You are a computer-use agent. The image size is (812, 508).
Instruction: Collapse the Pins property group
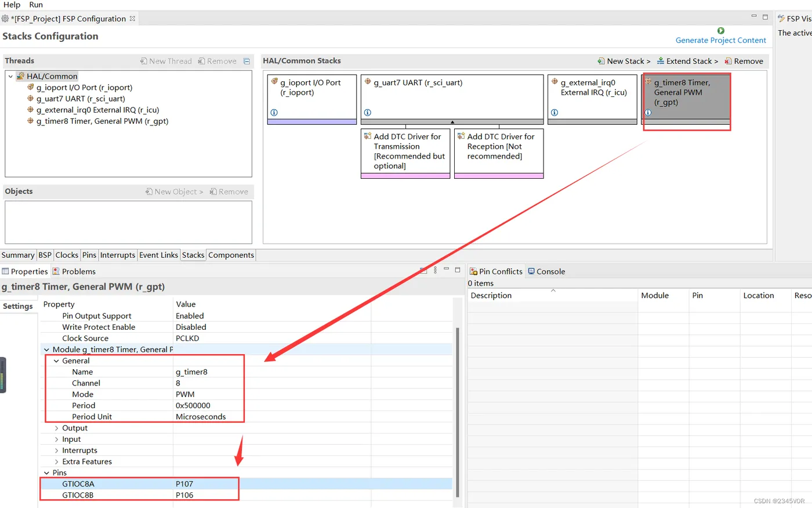pyautogui.click(x=46, y=473)
